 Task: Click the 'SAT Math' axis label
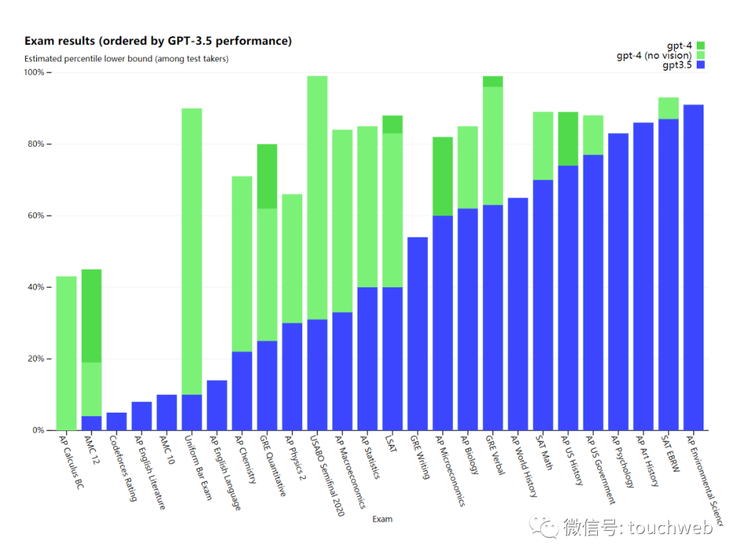click(545, 453)
